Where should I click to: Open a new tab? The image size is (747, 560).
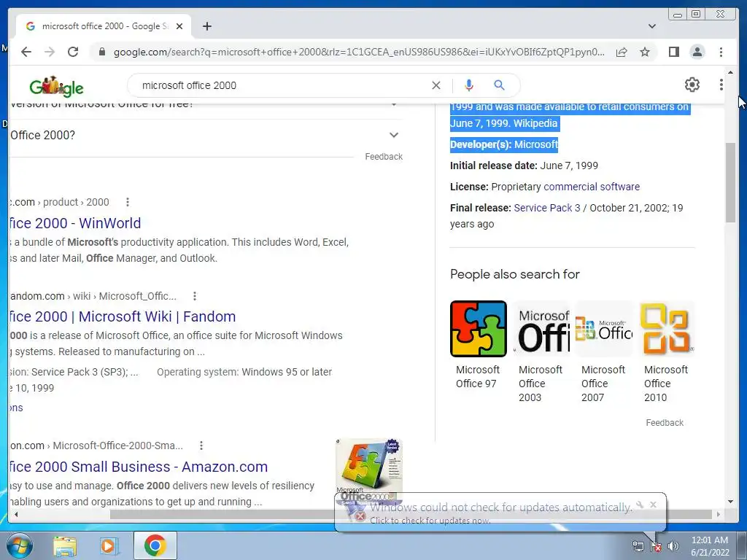pyautogui.click(x=206, y=26)
